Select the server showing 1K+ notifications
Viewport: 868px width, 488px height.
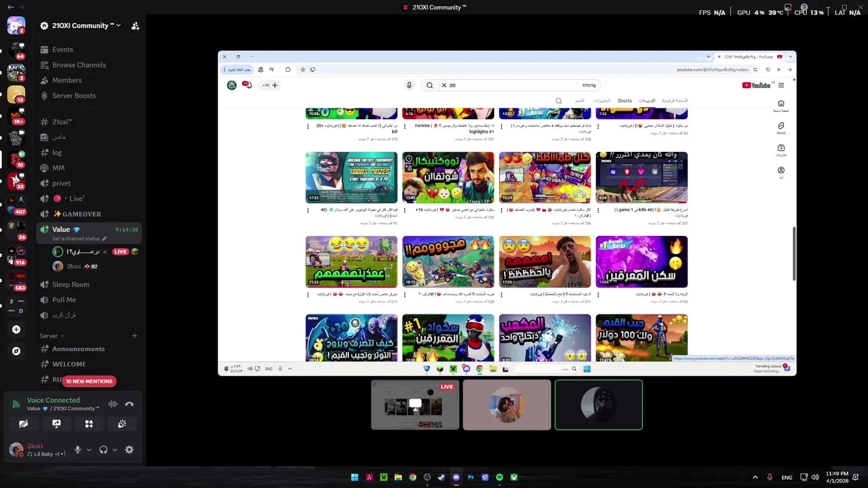[x=16, y=116]
